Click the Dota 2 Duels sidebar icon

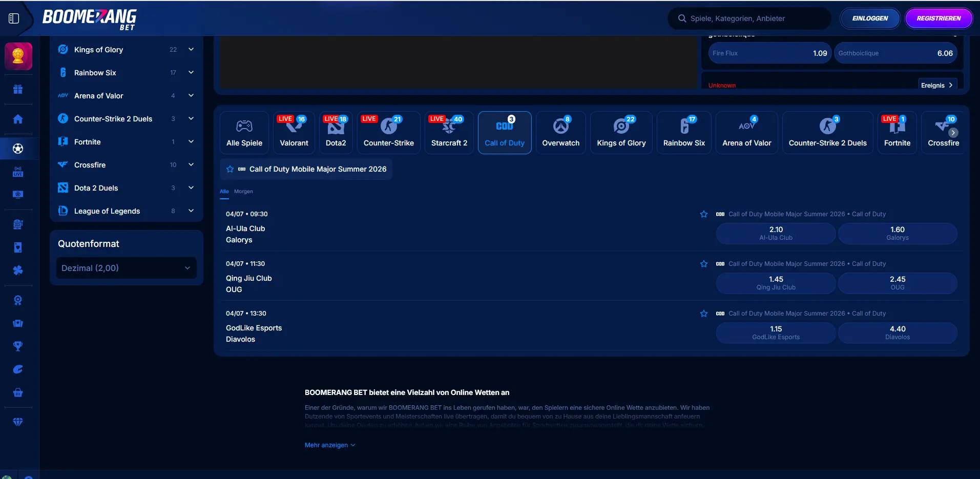click(x=63, y=188)
